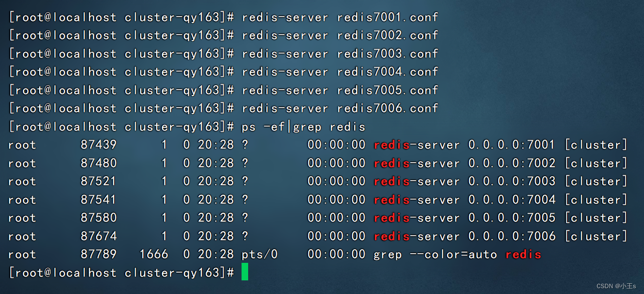Select the process ID 87674
Image resolution: width=644 pixels, height=294 pixels.
[x=99, y=236]
